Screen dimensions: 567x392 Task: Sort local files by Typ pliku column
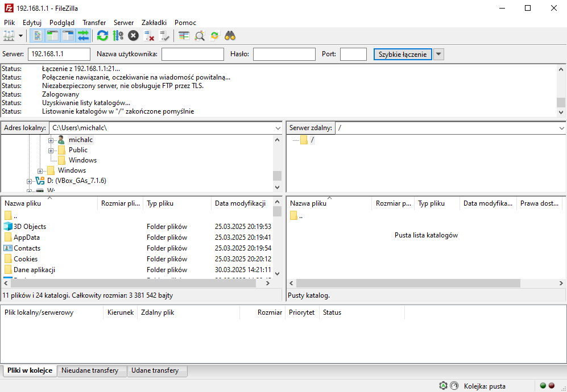pos(177,203)
